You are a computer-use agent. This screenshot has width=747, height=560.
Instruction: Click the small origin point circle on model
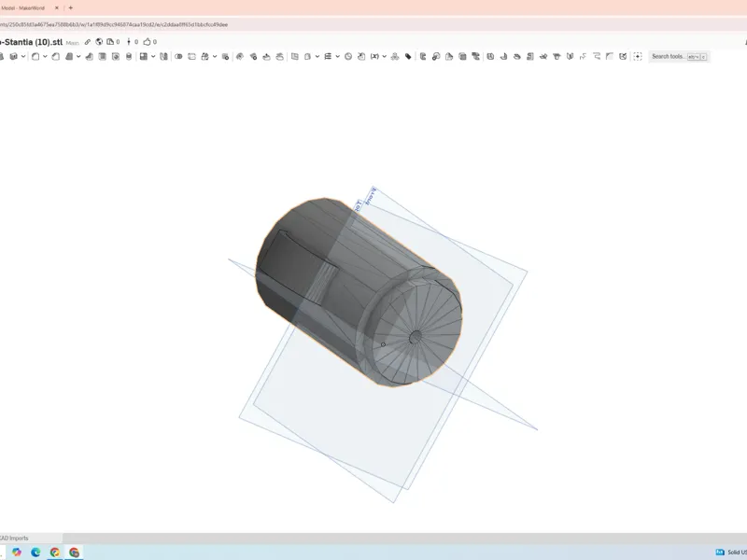click(x=383, y=344)
